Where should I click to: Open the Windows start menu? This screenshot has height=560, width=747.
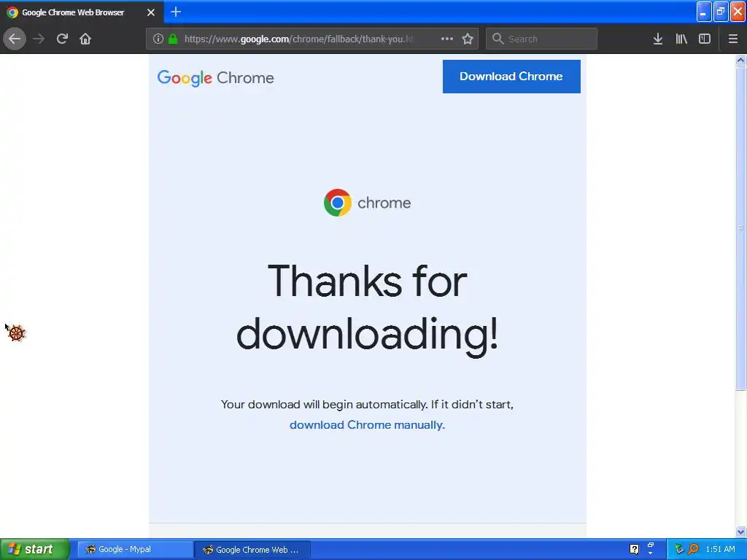[35, 549]
